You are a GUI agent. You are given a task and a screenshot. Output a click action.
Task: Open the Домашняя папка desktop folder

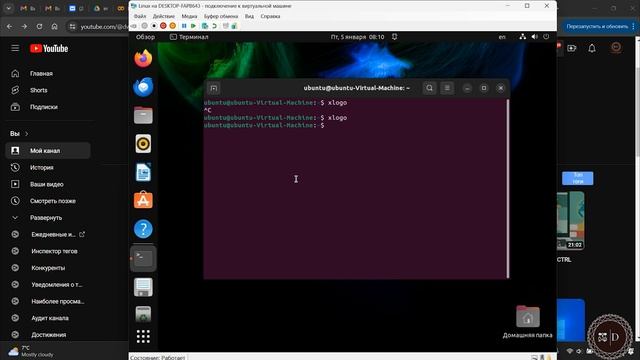coord(527,322)
